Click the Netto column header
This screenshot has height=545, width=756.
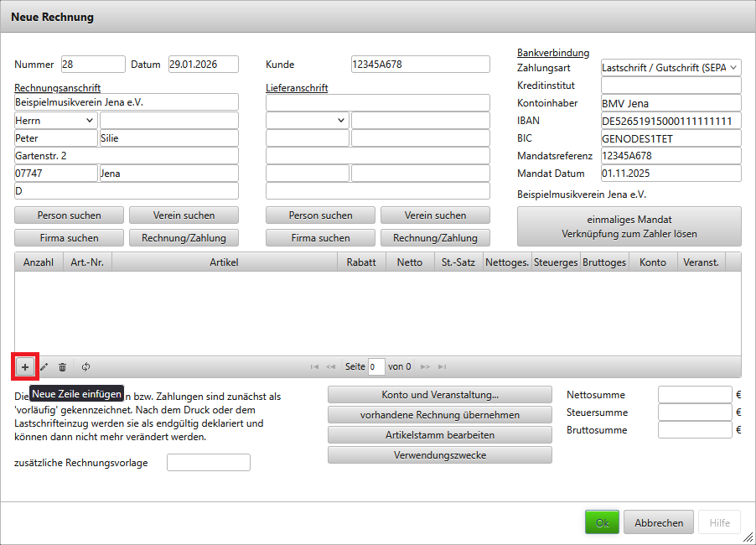click(409, 262)
